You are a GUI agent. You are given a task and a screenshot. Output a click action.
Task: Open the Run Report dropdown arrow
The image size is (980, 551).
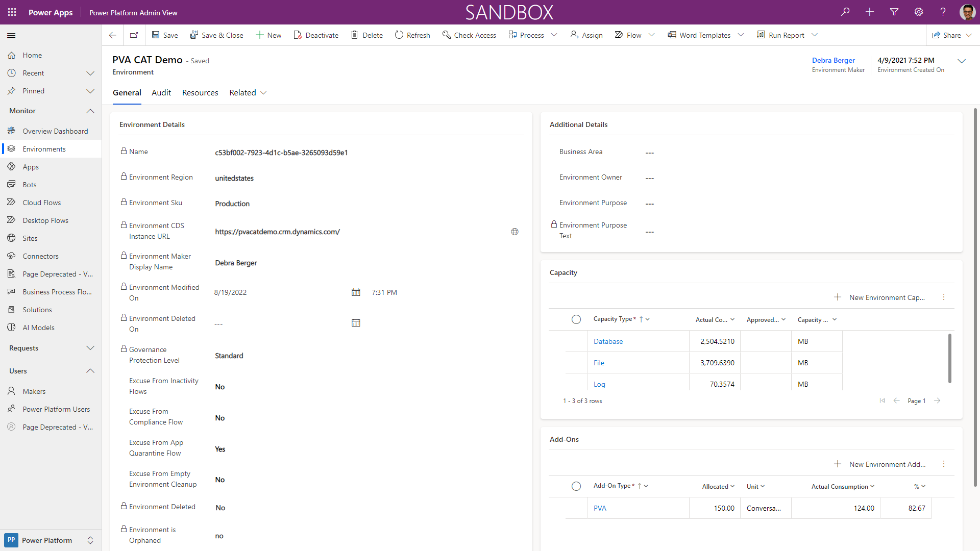pos(815,35)
